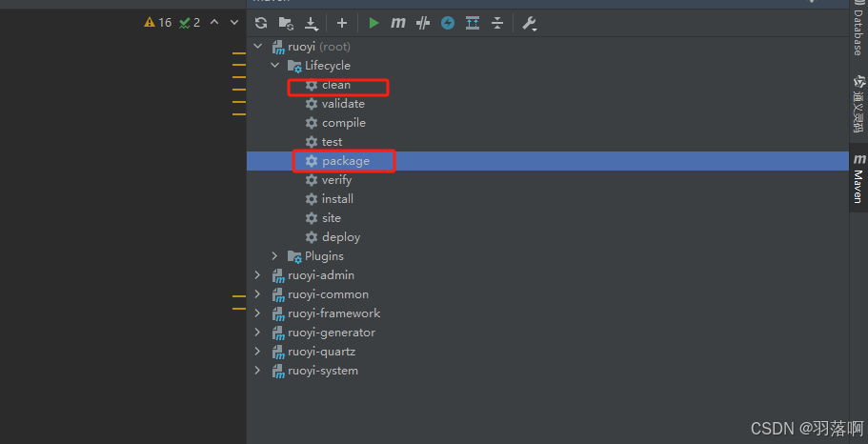Collapse all Maven tree nodes

[497, 23]
